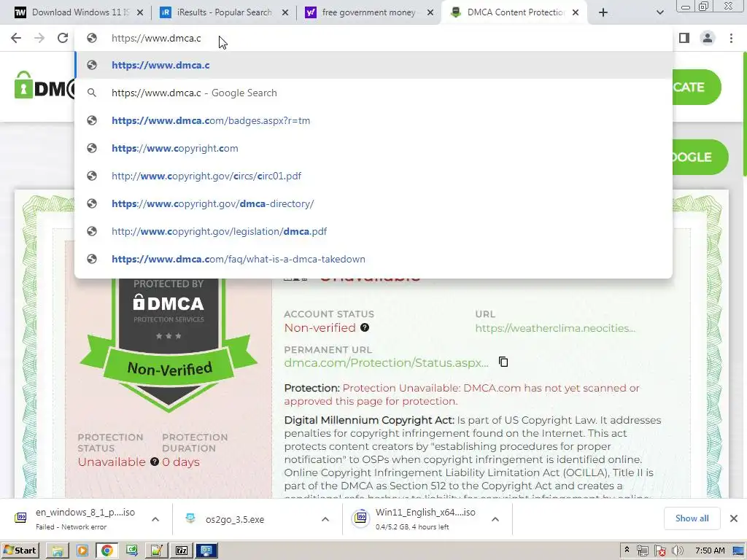Select the DMCA Content Protection tab
Screen dimensions: 747x560
514,12
